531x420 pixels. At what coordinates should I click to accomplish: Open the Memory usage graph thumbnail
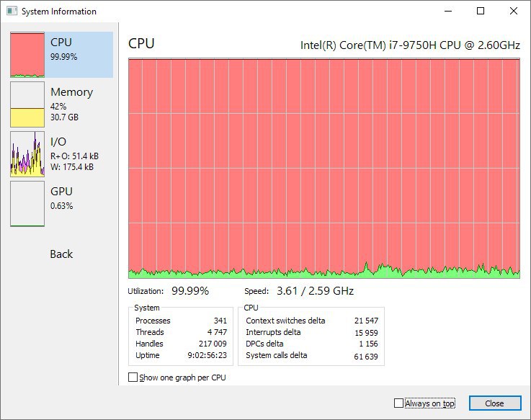point(27,104)
